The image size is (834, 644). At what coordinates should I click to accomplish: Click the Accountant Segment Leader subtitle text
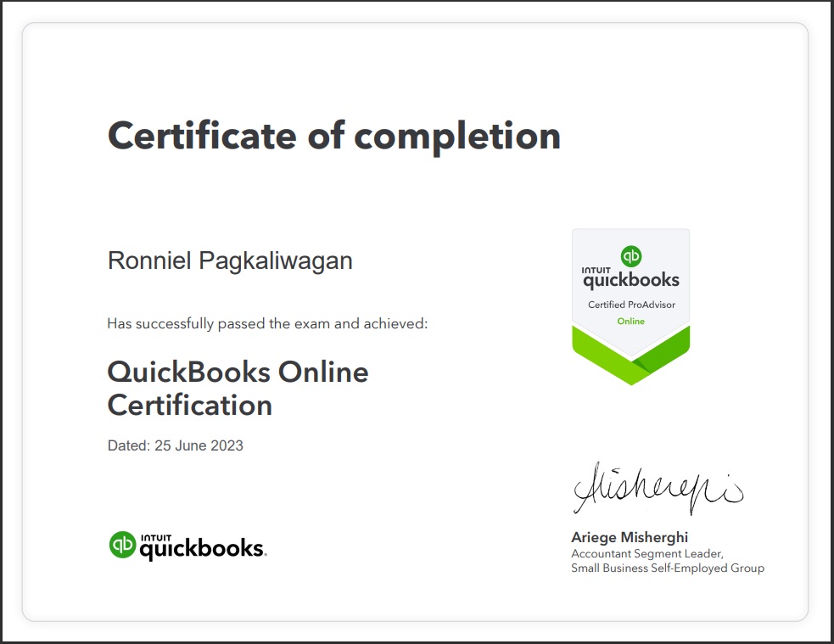pyautogui.click(x=646, y=553)
